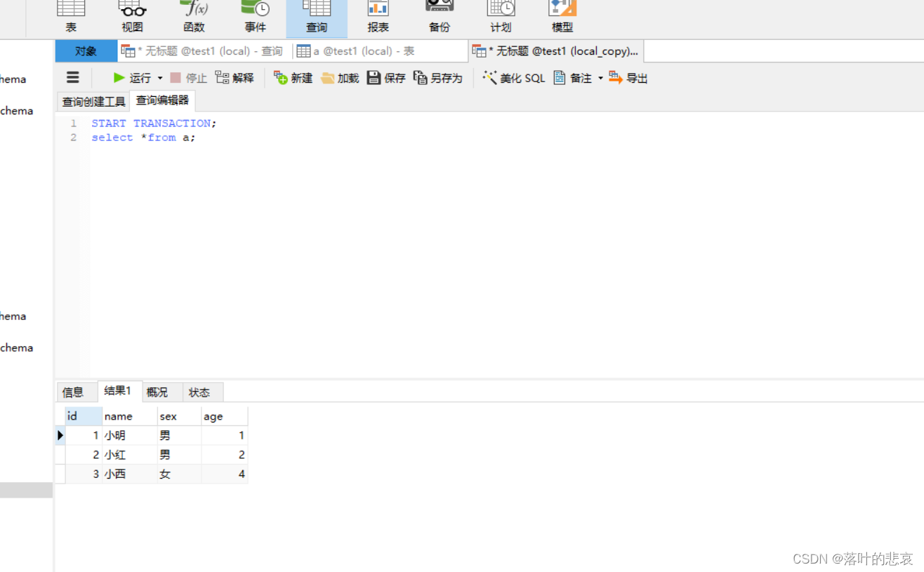Click the age column header
This screenshot has height=572, width=924.
tap(224, 416)
